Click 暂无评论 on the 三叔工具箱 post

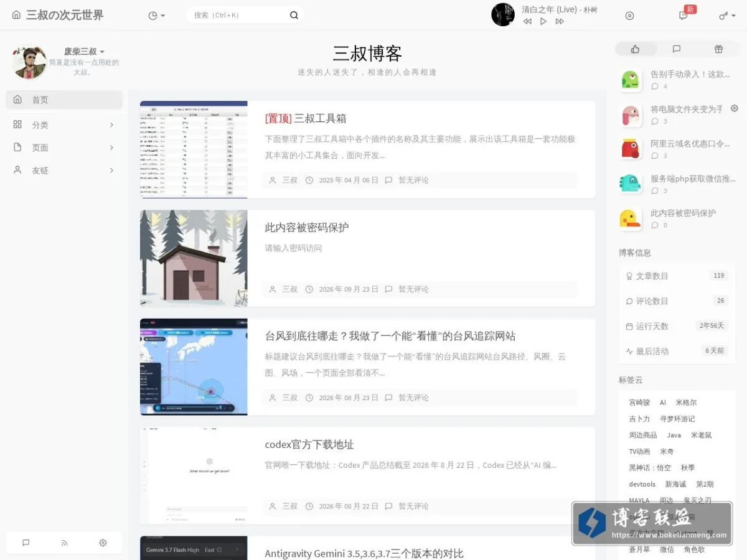[x=413, y=180]
